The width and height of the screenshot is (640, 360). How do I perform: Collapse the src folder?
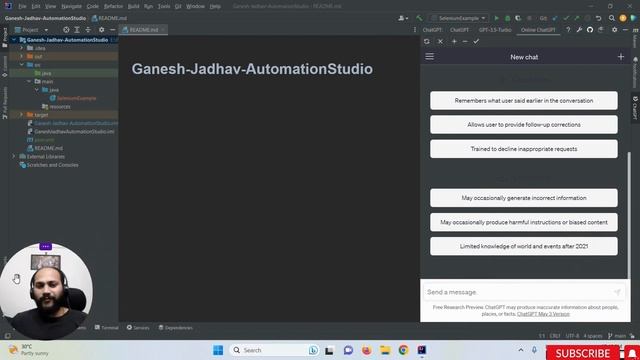[x=22, y=64]
